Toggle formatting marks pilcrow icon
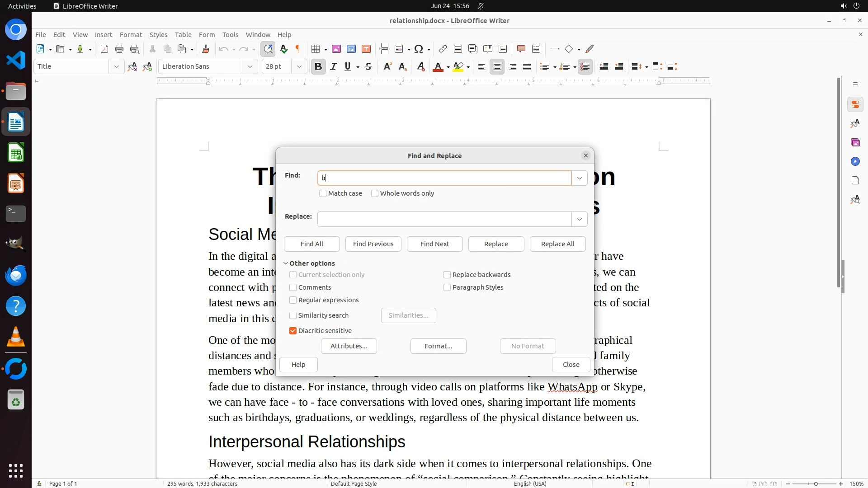 [298, 49]
